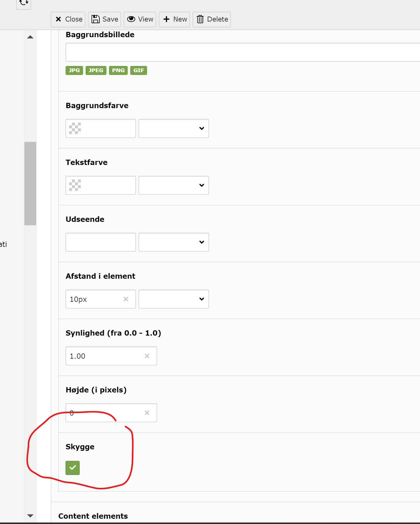The width and height of the screenshot is (420, 524).
Task: Open the Afstand i element dropdown
Action: [x=174, y=299]
